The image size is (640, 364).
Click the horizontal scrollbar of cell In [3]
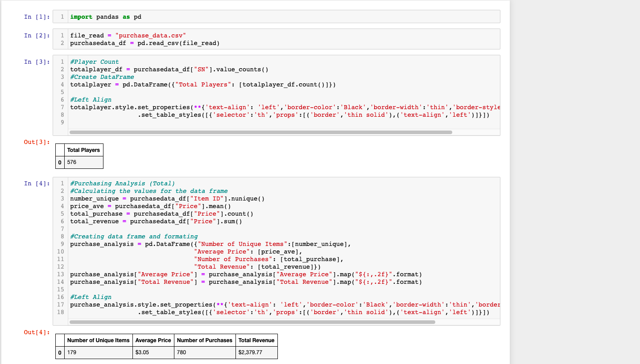[260, 132]
